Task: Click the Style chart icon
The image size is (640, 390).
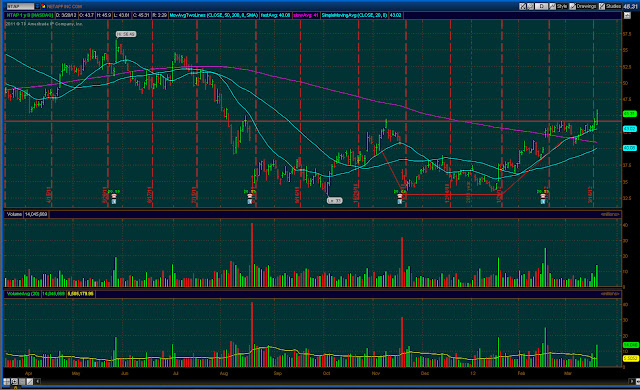Action: click(552, 6)
